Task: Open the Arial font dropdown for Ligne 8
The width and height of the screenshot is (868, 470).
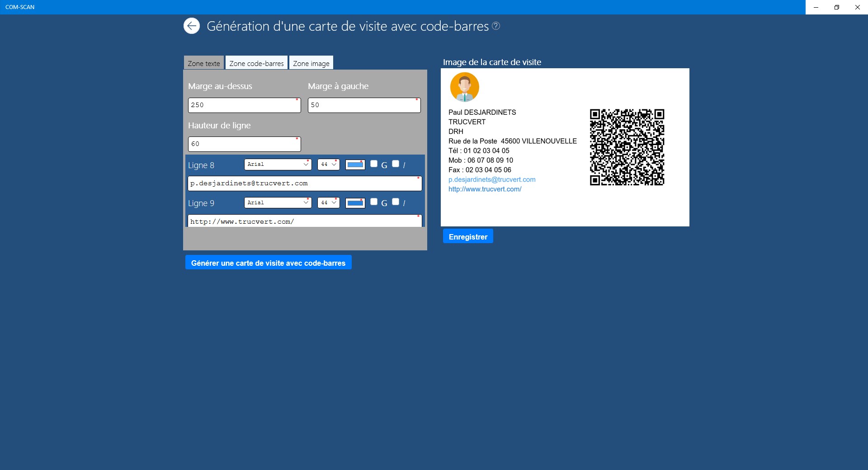Action: (278, 164)
